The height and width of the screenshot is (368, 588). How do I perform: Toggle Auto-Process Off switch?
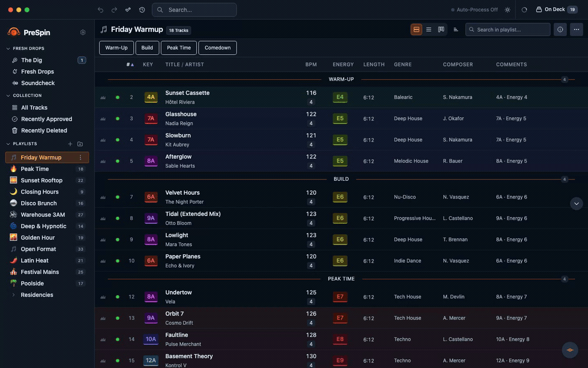pyautogui.click(x=475, y=10)
